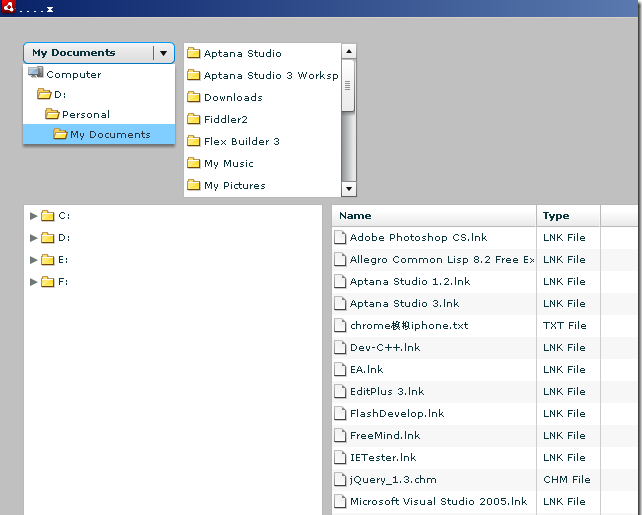Image resolution: width=642 pixels, height=515 pixels.
Task: Select Personal in the path dropdown list
Action: point(99,114)
